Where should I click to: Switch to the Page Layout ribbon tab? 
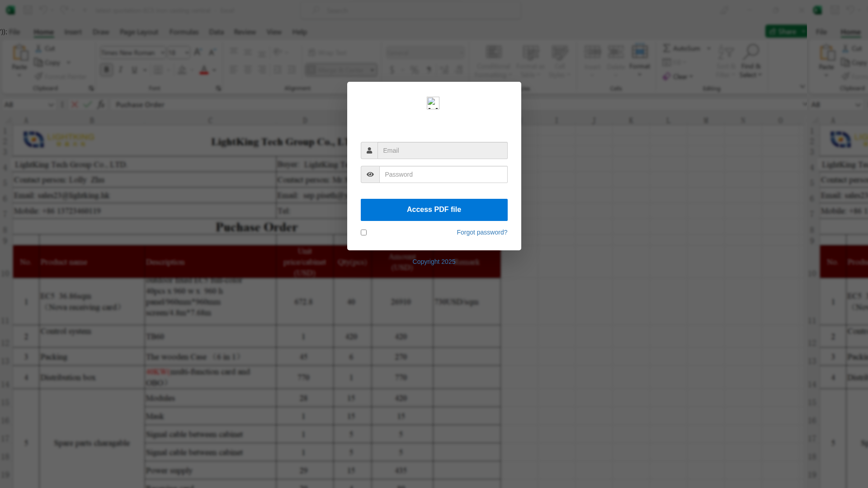139,32
